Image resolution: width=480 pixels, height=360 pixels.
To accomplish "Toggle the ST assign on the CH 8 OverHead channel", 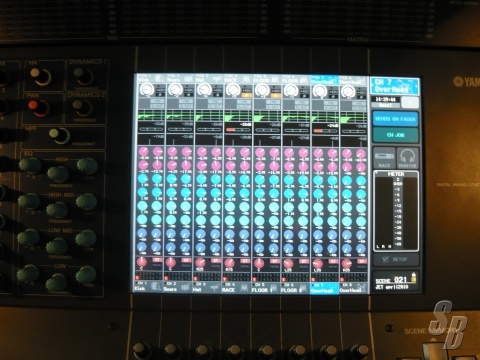I will 362,260.
